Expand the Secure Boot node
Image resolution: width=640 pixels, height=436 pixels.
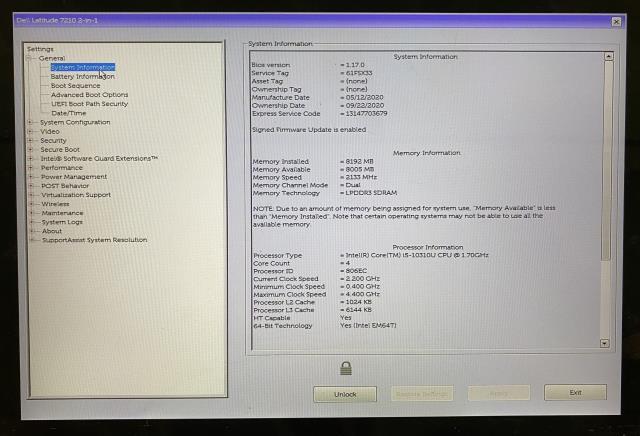coord(30,149)
